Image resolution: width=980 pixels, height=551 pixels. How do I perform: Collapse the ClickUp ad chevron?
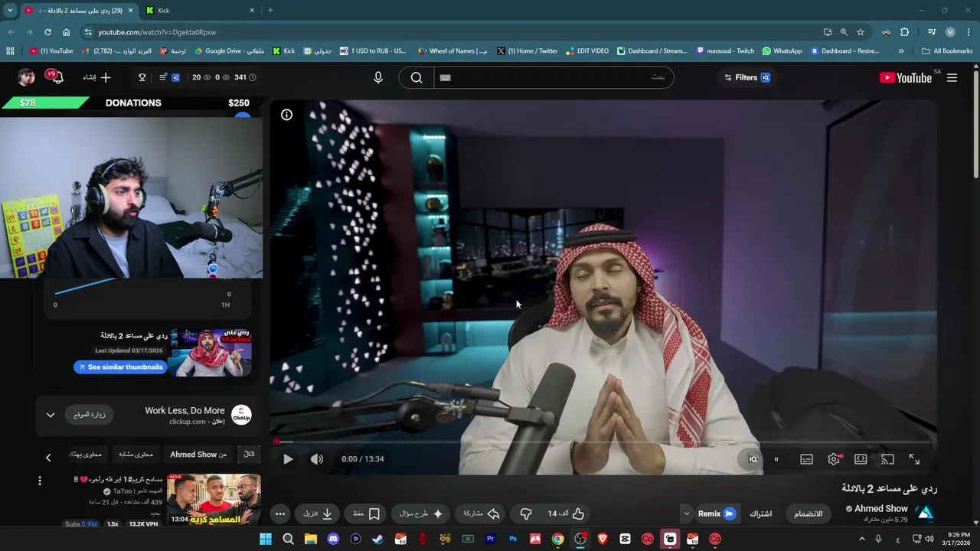click(x=51, y=415)
